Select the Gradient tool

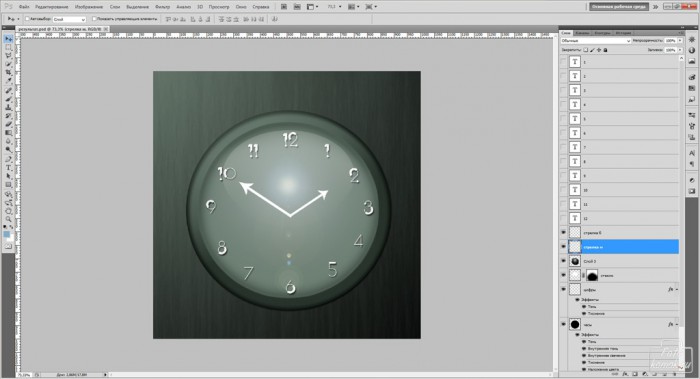pyautogui.click(x=8, y=133)
